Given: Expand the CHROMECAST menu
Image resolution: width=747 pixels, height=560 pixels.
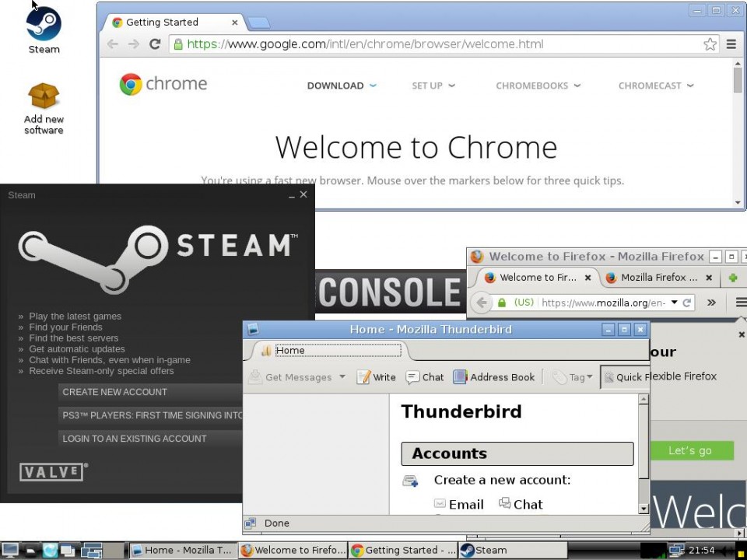Looking at the screenshot, I should (x=655, y=86).
